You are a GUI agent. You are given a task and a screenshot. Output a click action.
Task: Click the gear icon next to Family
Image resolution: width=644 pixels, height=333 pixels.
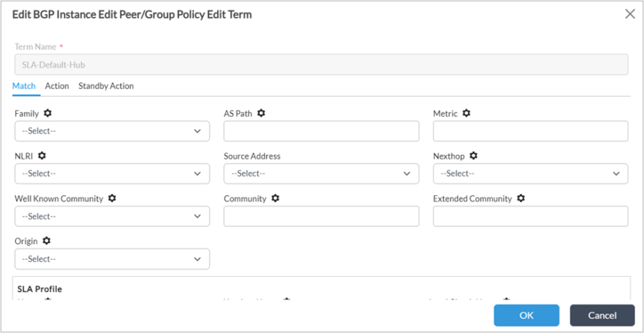(x=48, y=113)
